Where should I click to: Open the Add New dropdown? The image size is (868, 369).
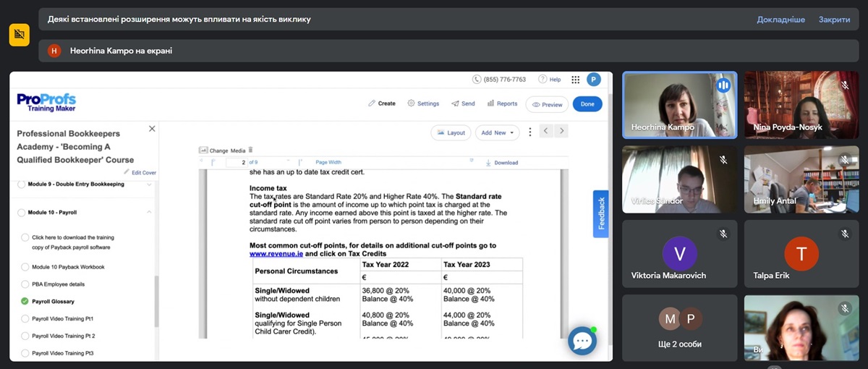498,132
